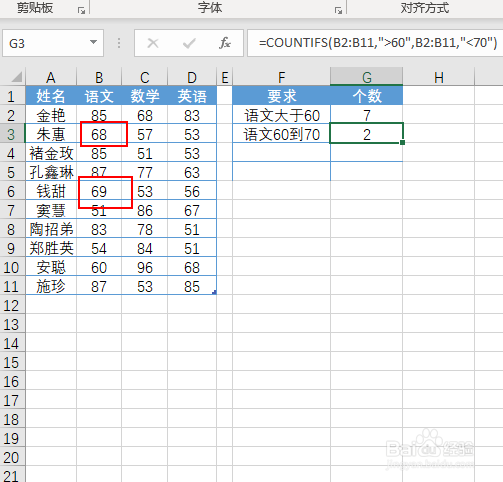
Task: Click header cell 个数
Action: pos(367,96)
